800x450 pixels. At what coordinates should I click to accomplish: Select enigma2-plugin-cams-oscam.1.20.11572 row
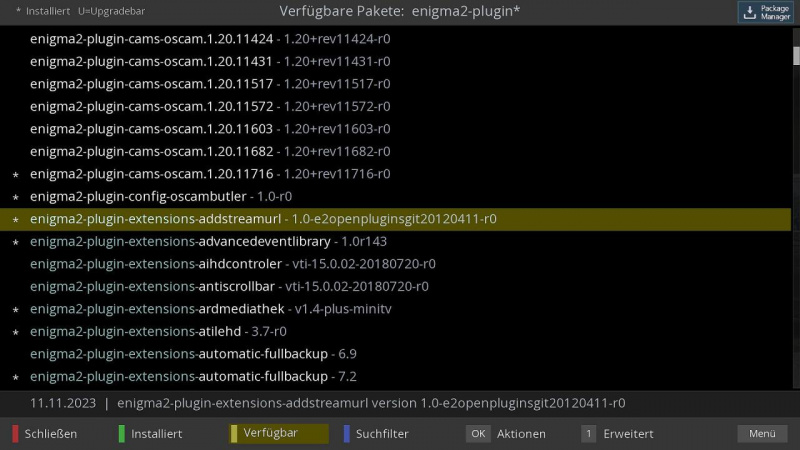click(395, 106)
